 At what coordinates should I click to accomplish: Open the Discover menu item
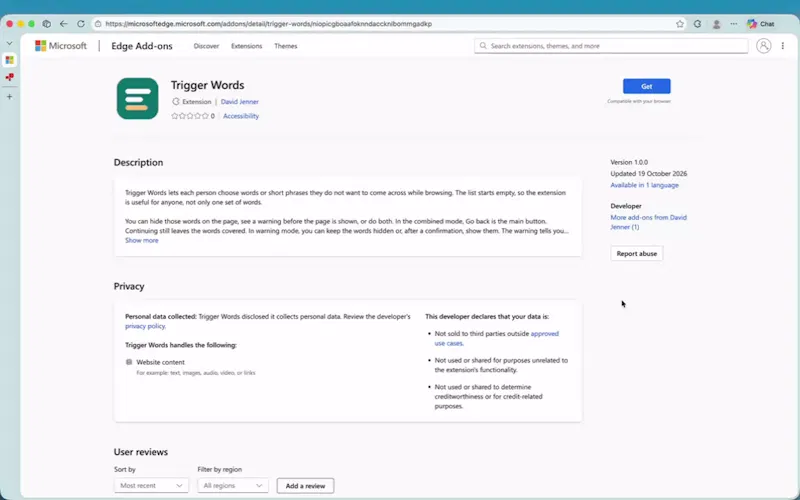[206, 46]
